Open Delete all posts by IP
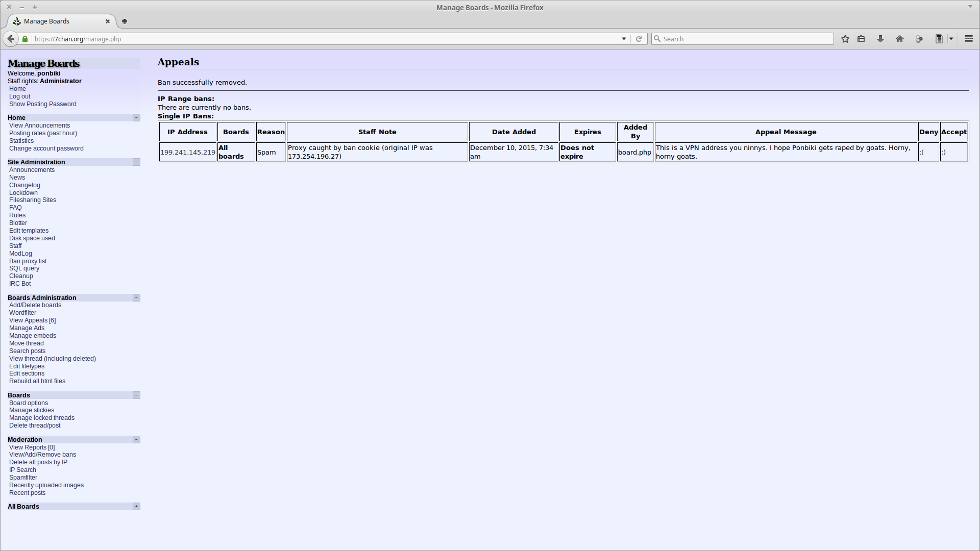Image resolution: width=980 pixels, height=551 pixels. click(x=38, y=462)
